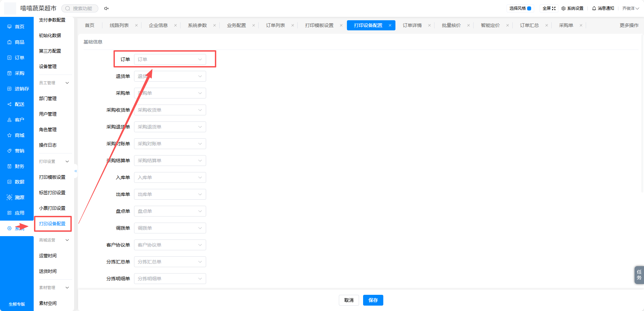Open the 分拣明细单 printer dropdown
Screen dimensions: 644x311
(170, 279)
